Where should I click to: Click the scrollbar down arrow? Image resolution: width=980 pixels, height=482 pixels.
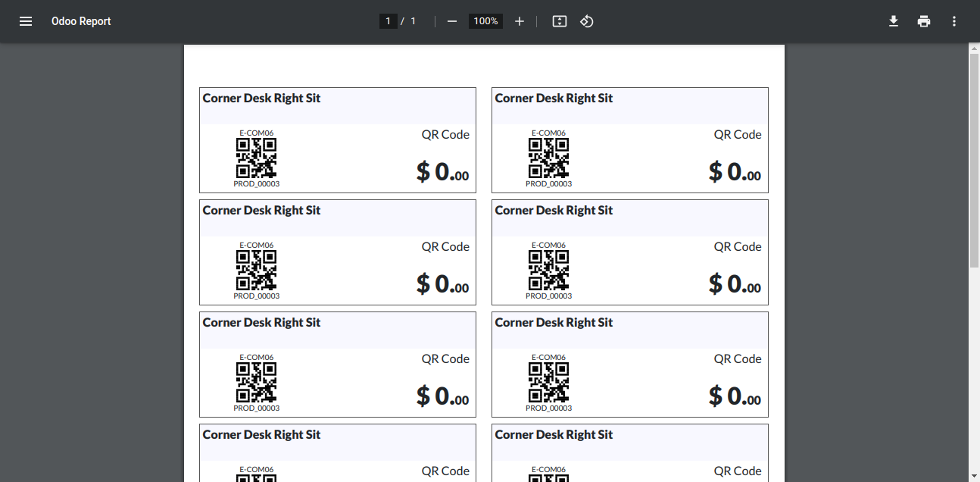(975, 477)
